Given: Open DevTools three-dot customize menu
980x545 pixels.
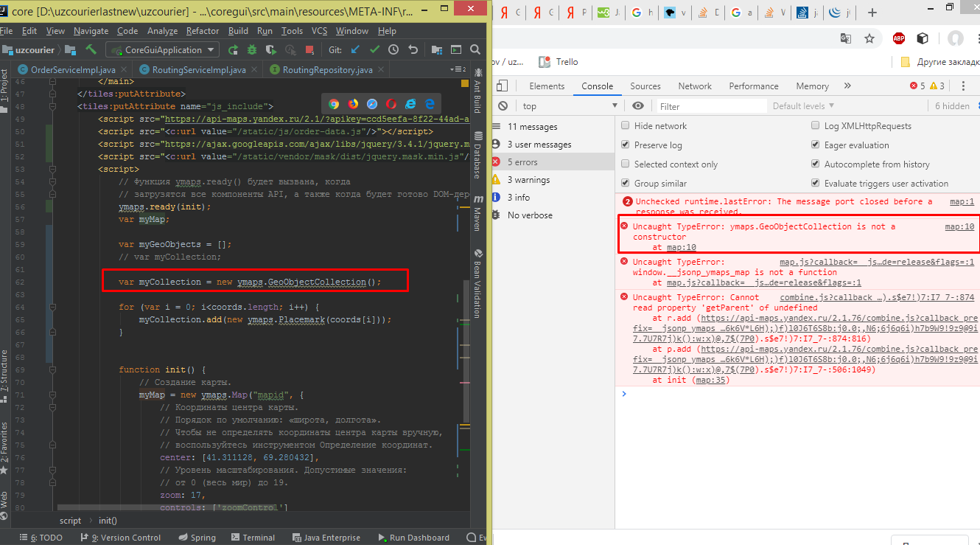Looking at the screenshot, I should (x=962, y=86).
